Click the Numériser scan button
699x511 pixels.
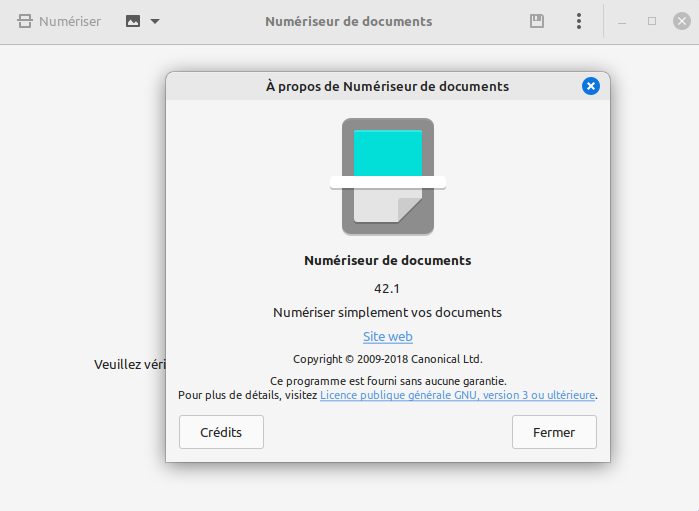(60, 21)
